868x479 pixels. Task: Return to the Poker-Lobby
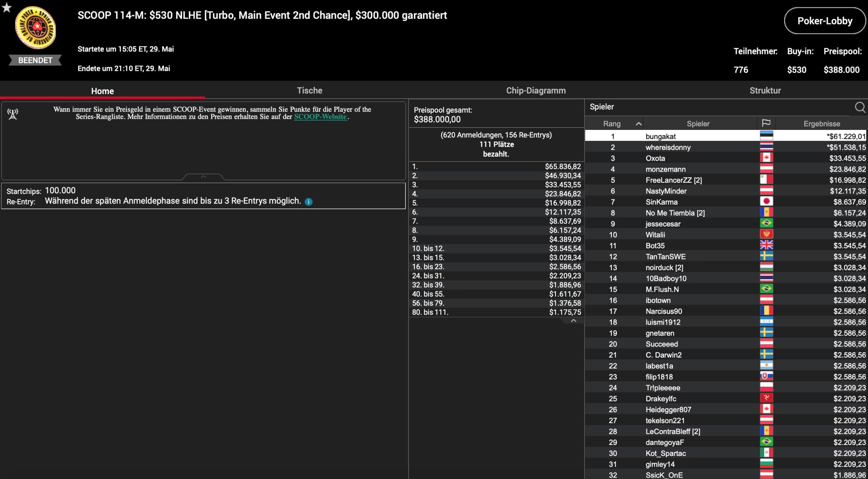[825, 21]
